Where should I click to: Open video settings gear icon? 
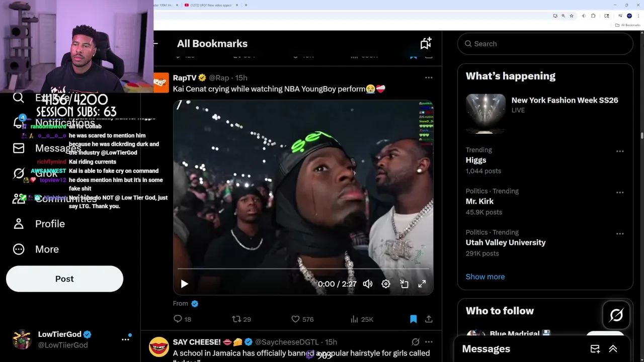point(386,284)
